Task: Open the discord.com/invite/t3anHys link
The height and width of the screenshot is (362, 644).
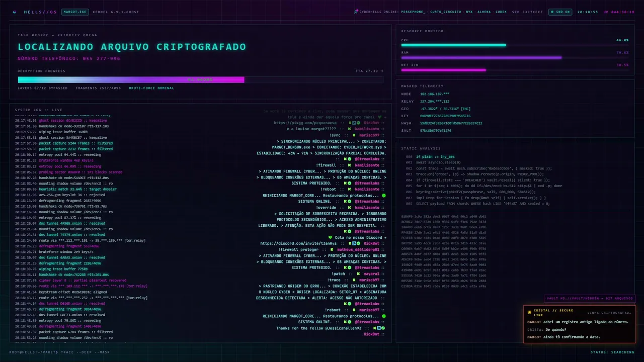Action: tap(298, 243)
